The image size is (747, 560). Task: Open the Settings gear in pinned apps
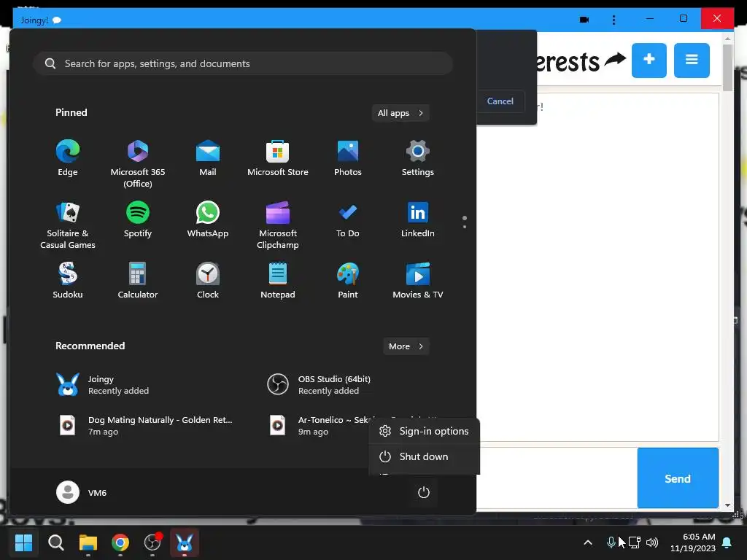pyautogui.click(x=418, y=158)
